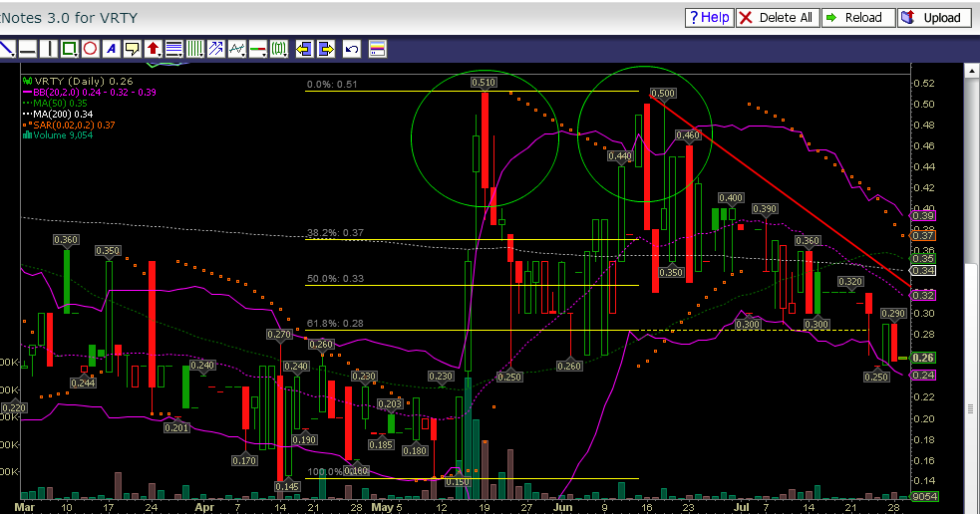Click the current price 0.26 axis tag
980x514 pixels.
coord(924,358)
